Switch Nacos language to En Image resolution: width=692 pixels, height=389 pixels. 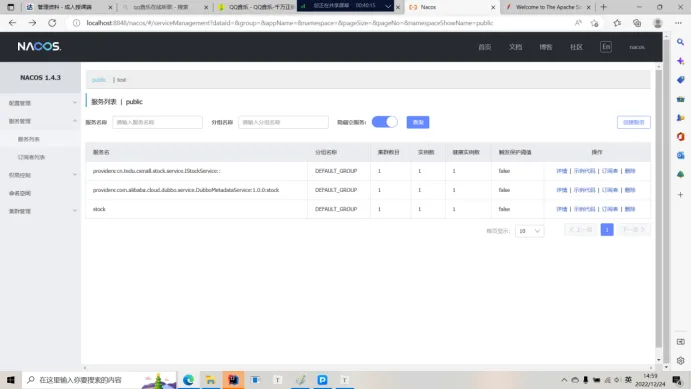[606, 47]
